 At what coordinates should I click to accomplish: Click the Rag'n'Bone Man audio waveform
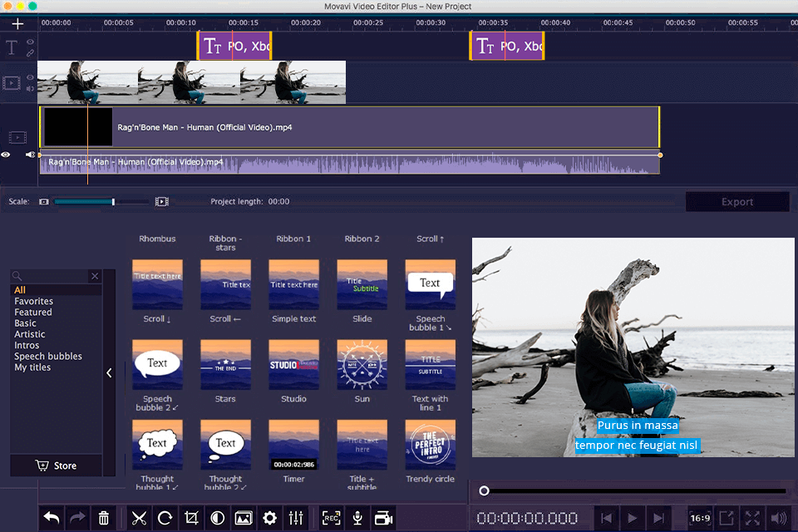click(x=350, y=164)
